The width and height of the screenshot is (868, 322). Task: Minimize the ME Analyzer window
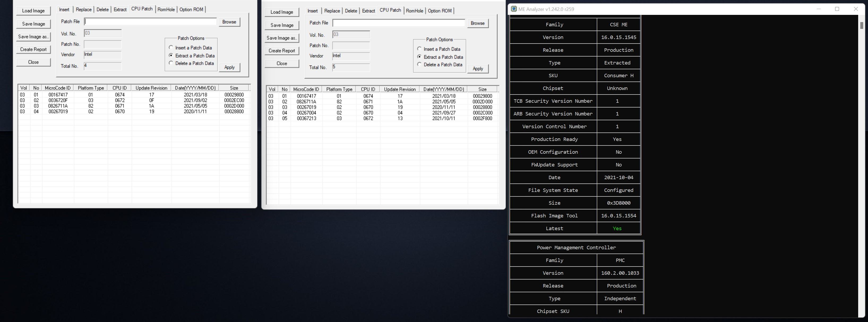818,9
